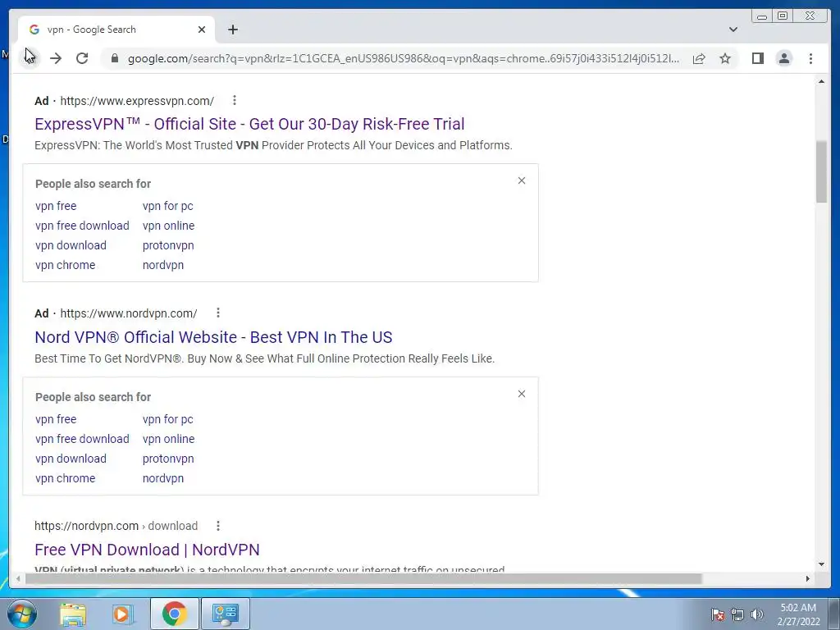Close the vpn - Google Search tab
This screenshot has height=630, width=840.
click(202, 30)
